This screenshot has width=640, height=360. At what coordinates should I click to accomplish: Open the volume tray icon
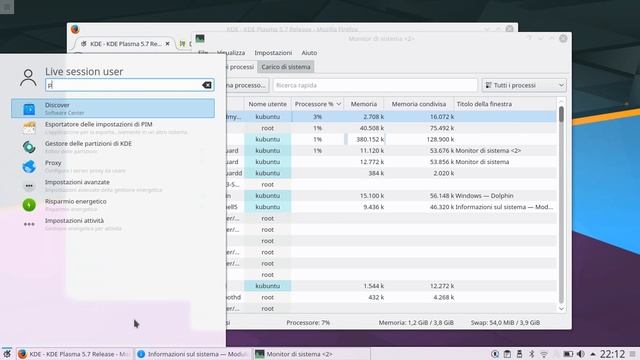[580, 354]
